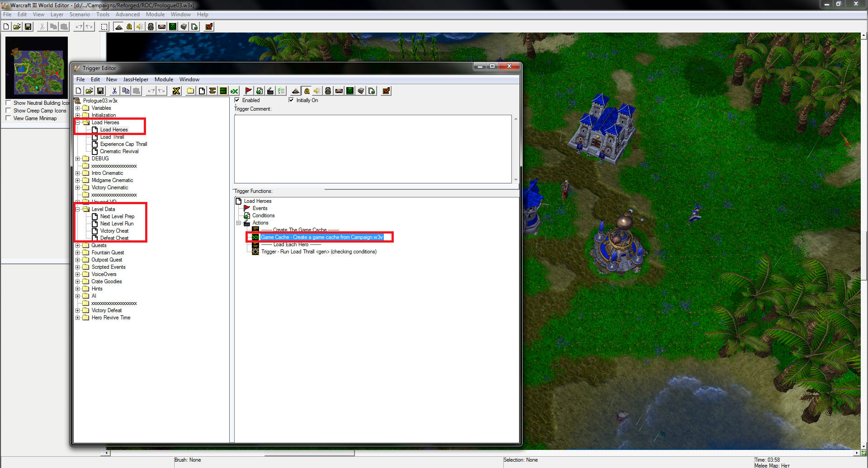
Task: Toggle the Enabled checkbox
Action: click(237, 100)
